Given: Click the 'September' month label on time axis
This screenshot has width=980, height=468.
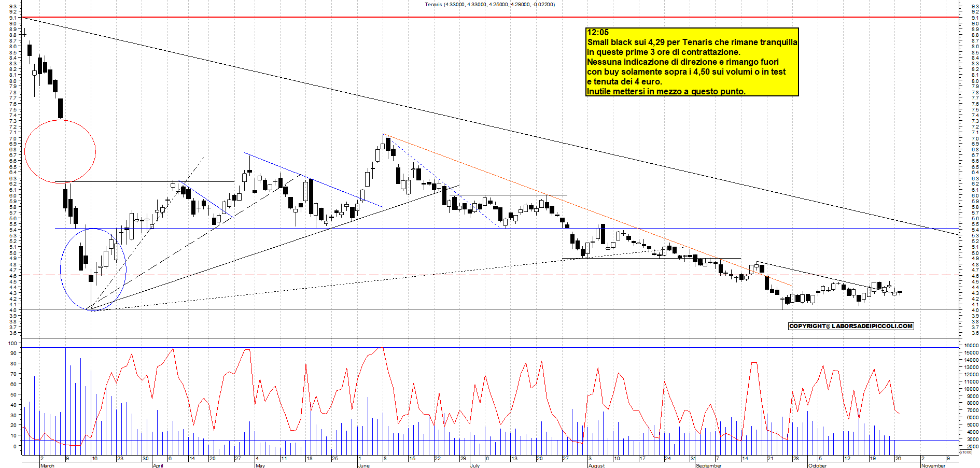Looking at the screenshot, I should [708, 465].
